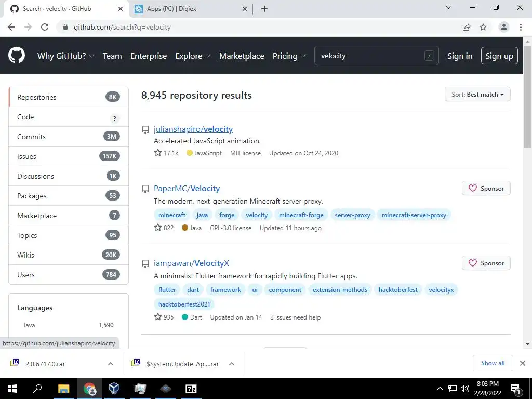
Task: Filter by Java language
Action: pyautogui.click(x=68, y=325)
